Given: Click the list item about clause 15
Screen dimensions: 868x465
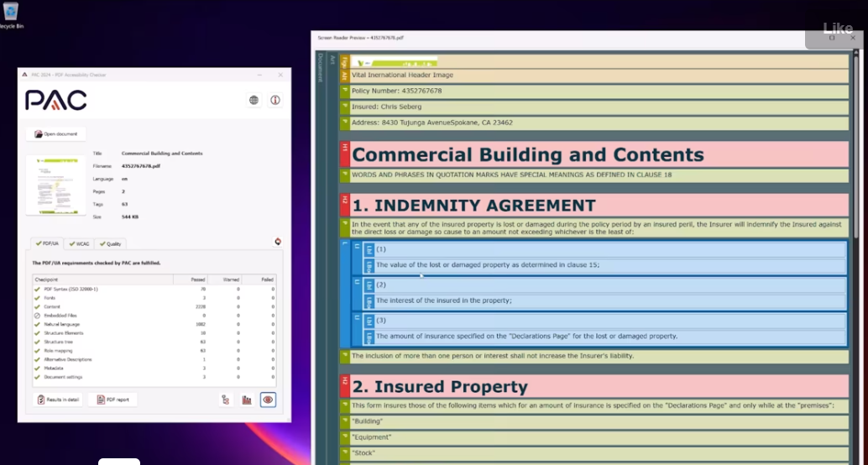Looking at the screenshot, I should click(x=488, y=265).
